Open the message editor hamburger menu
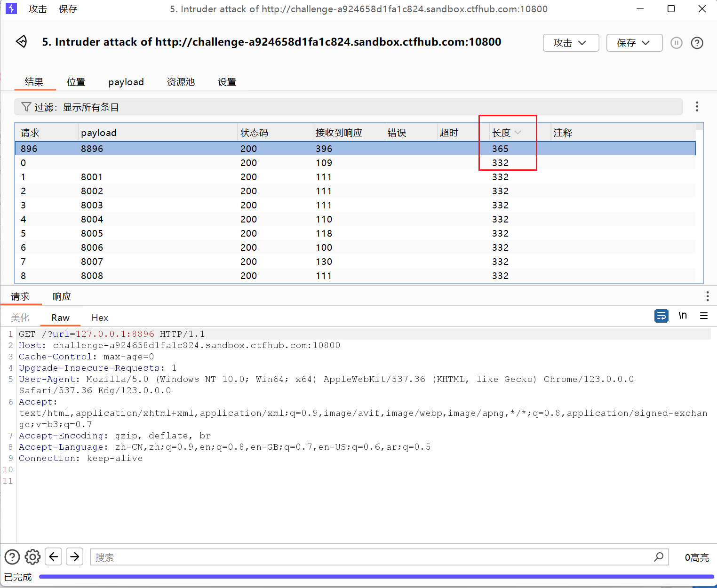The height and width of the screenshot is (588, 717). [704, 316]
